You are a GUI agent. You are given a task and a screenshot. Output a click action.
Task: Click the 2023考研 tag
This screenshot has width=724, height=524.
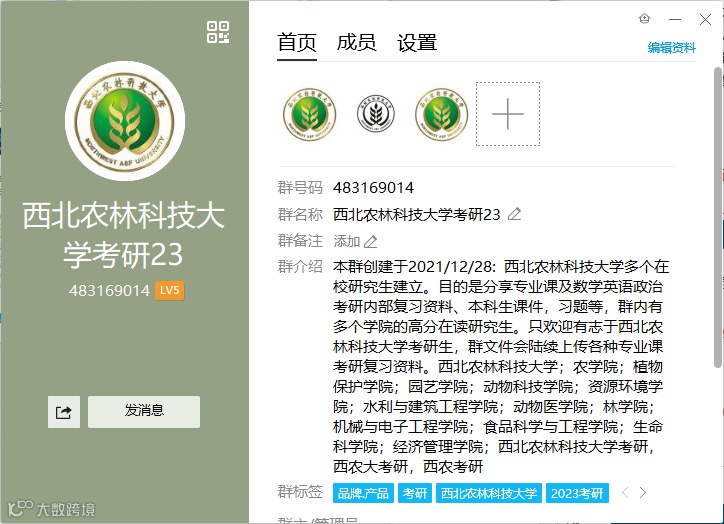[577, 494]
